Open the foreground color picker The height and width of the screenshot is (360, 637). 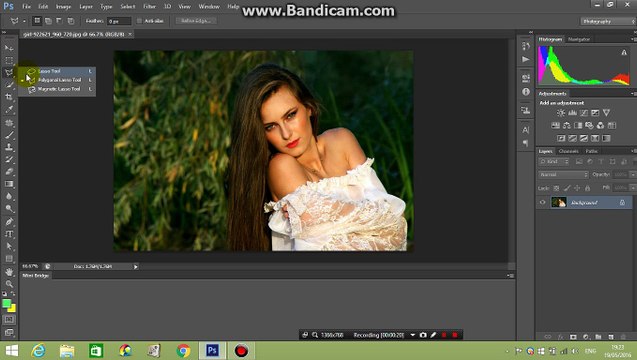pos(6,304)
